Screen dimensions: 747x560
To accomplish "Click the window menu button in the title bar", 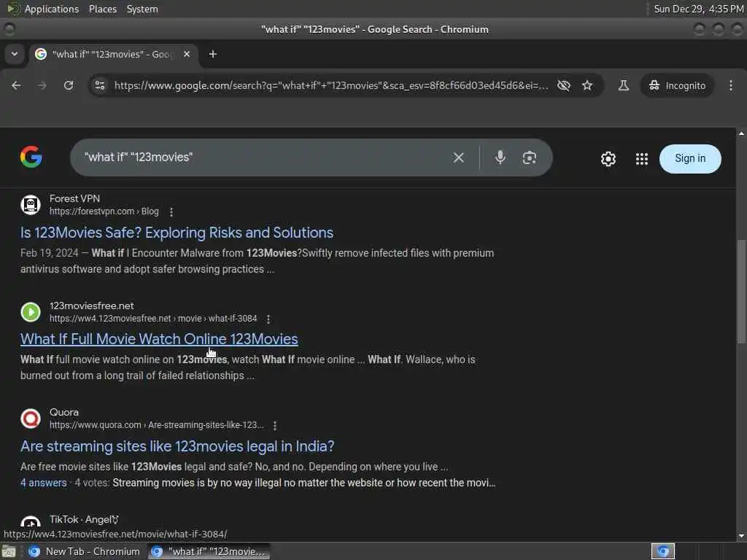I will tap(9, 29).
